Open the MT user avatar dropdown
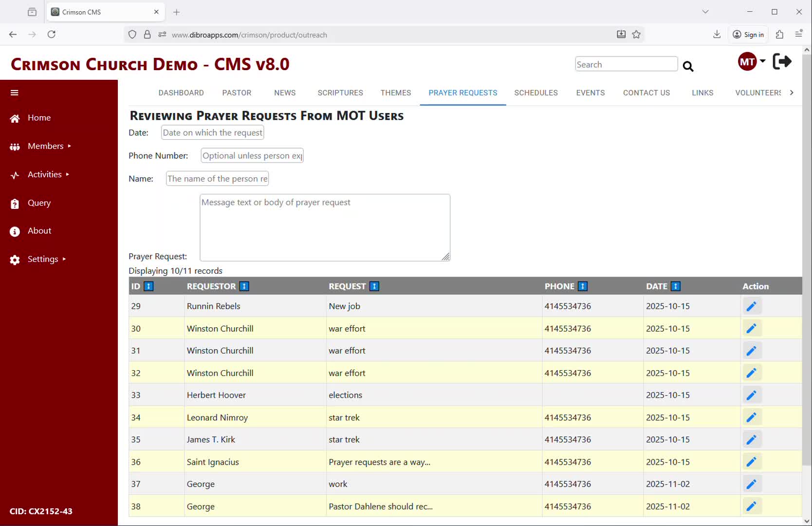 (751, 62)
